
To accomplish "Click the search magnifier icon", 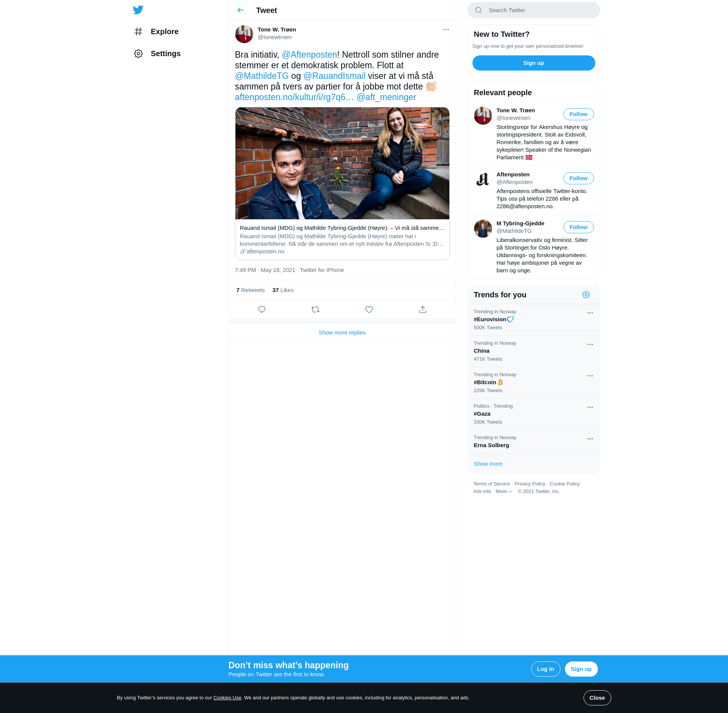I will [x=479, y=10].
